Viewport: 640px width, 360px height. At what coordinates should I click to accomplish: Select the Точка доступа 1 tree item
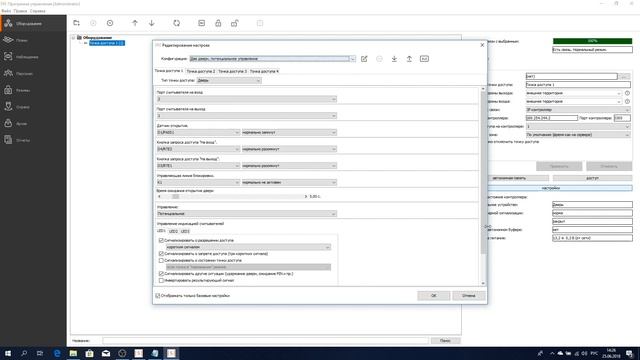(107, 43)
